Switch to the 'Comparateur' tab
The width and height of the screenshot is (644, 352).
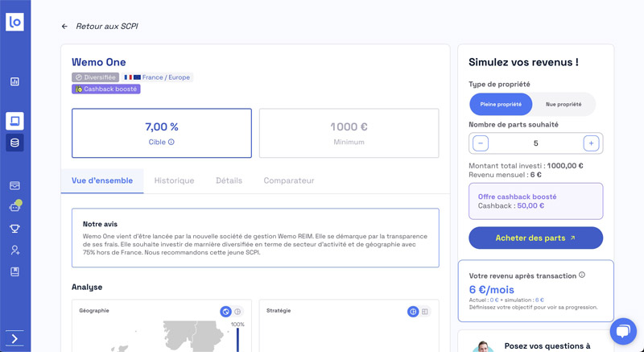point(289,180)
